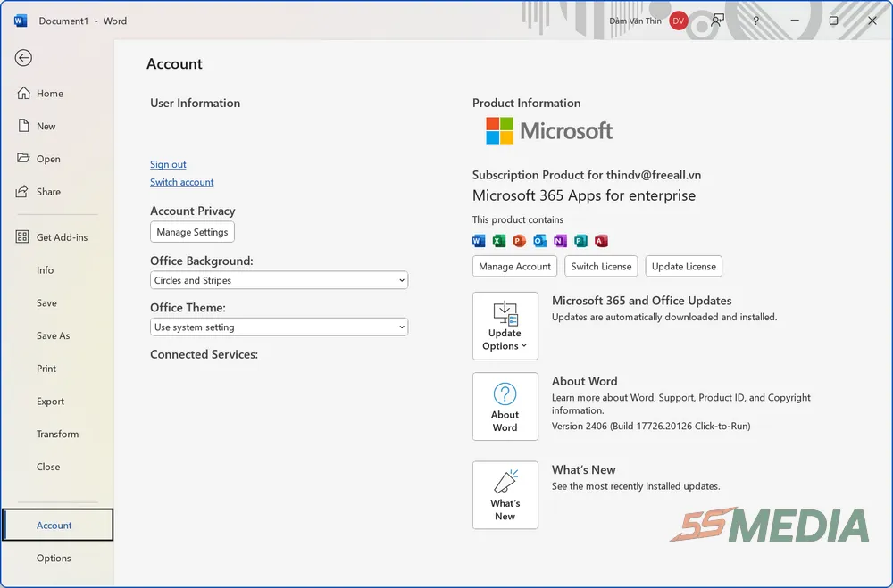Click the Outlook icon under This product contains
Viewport: 893px width, 588px height.
tap(539, 241)
